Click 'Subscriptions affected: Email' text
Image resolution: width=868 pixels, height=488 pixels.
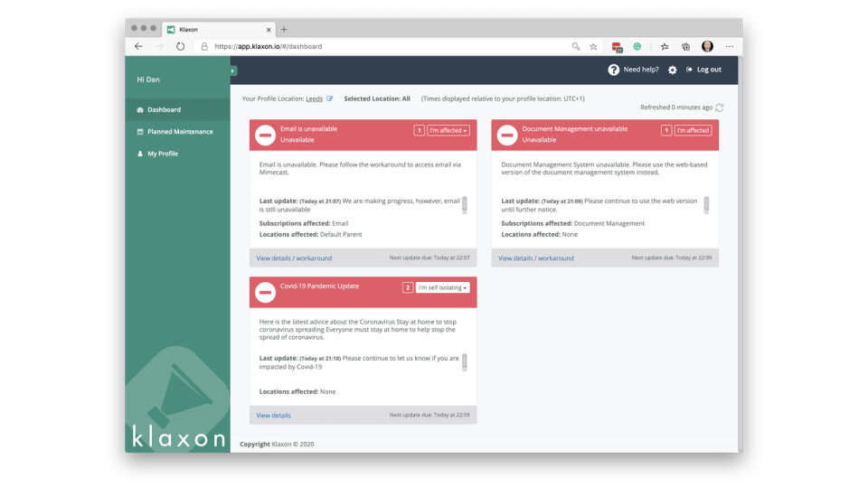(x=304, y=223)
